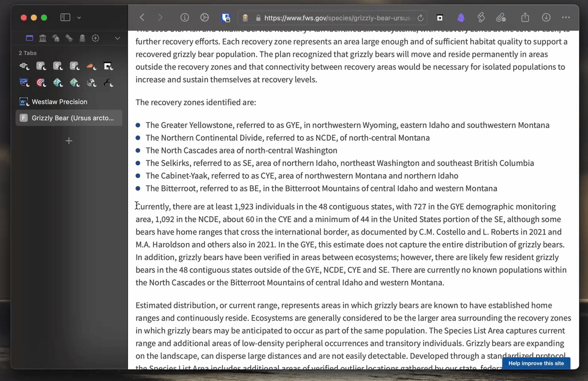
Task: Switch to the house tab group
Action: pos(56,38)
